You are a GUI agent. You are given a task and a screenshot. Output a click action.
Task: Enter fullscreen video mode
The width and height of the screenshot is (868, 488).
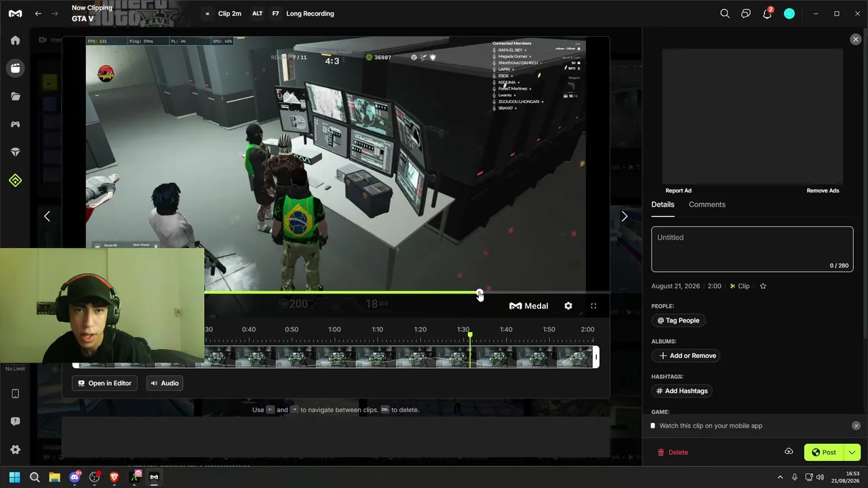pos(593,306)
